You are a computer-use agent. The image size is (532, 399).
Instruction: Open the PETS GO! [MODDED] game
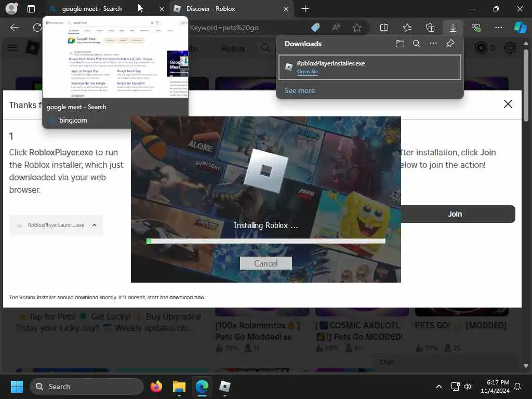point(461,325)
